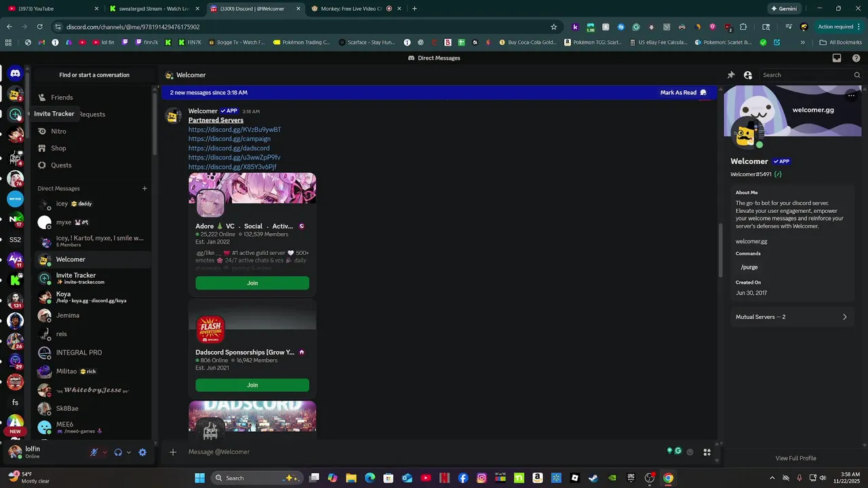This screenshot has height=488, width=868.
Task: Reload the browser page
Action: 40,27
